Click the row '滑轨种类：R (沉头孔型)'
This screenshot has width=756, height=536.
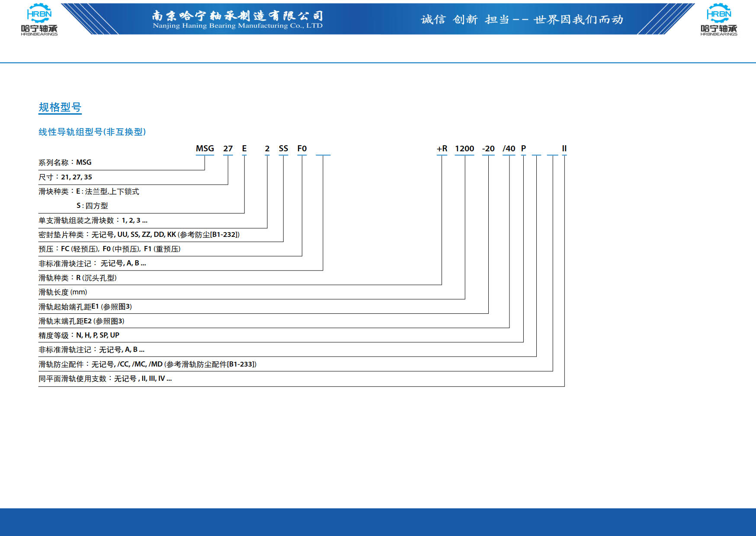[x=77, y=278]
